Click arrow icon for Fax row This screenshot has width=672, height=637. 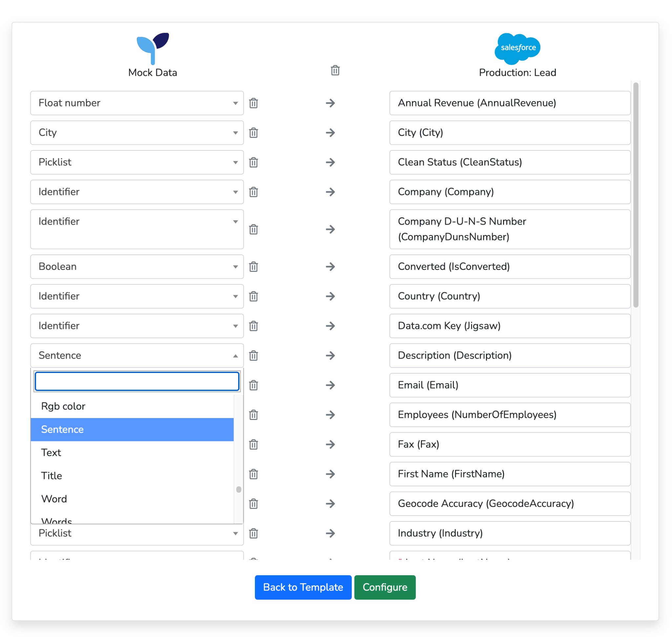[330, 444]
